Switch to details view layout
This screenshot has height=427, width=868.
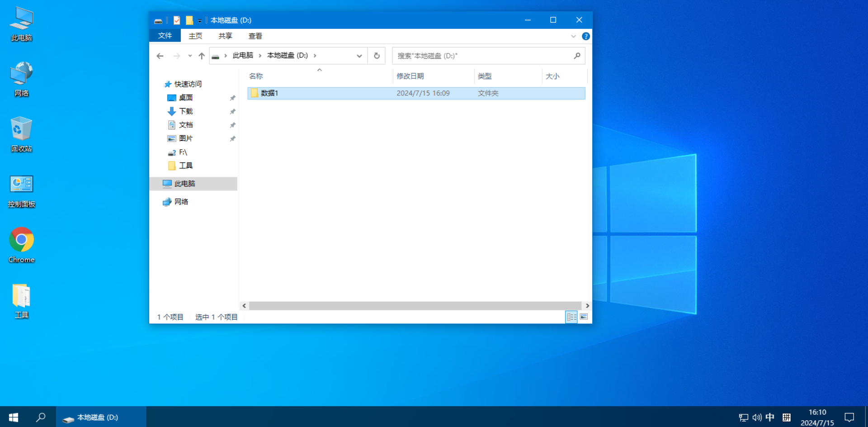[571, 317]
